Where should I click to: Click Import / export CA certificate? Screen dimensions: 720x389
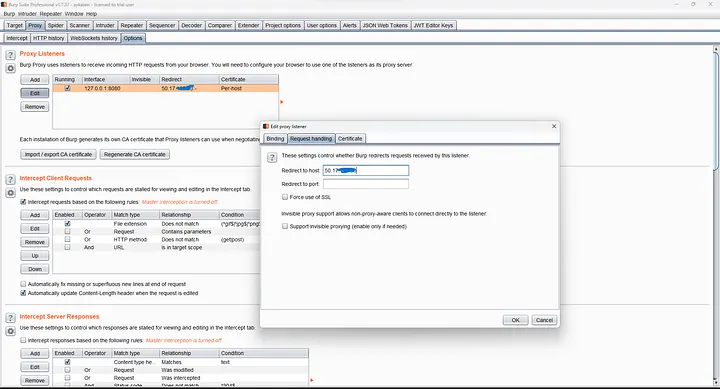58,154
